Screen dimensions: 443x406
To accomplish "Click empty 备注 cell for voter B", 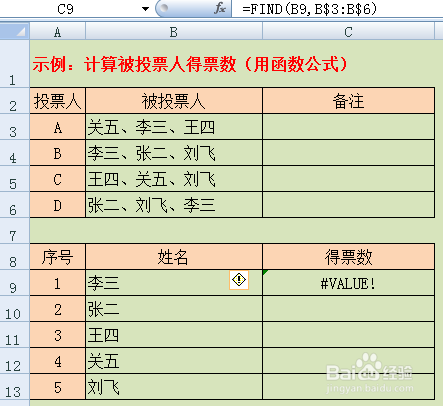I will [348, 153].
